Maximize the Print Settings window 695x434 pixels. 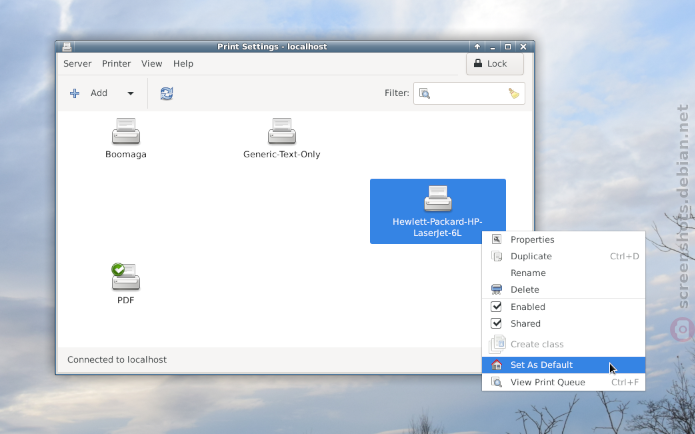point(508,47)
